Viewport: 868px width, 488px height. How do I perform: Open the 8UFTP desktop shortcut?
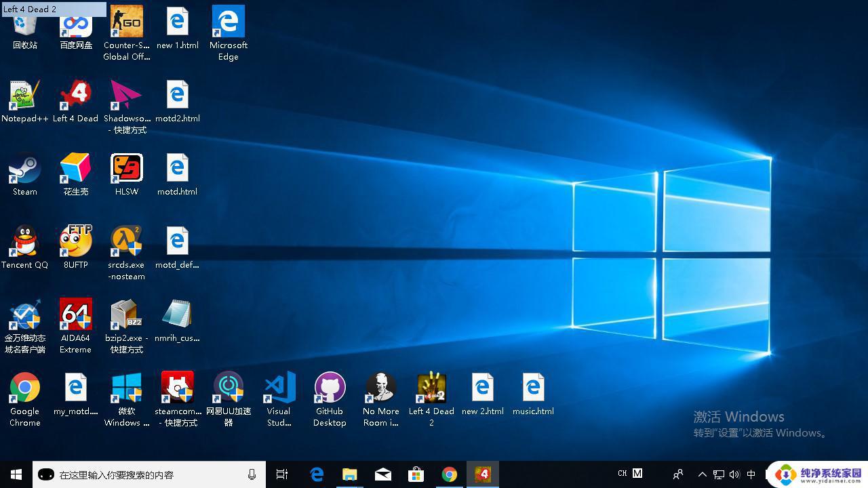click(76, 247)
